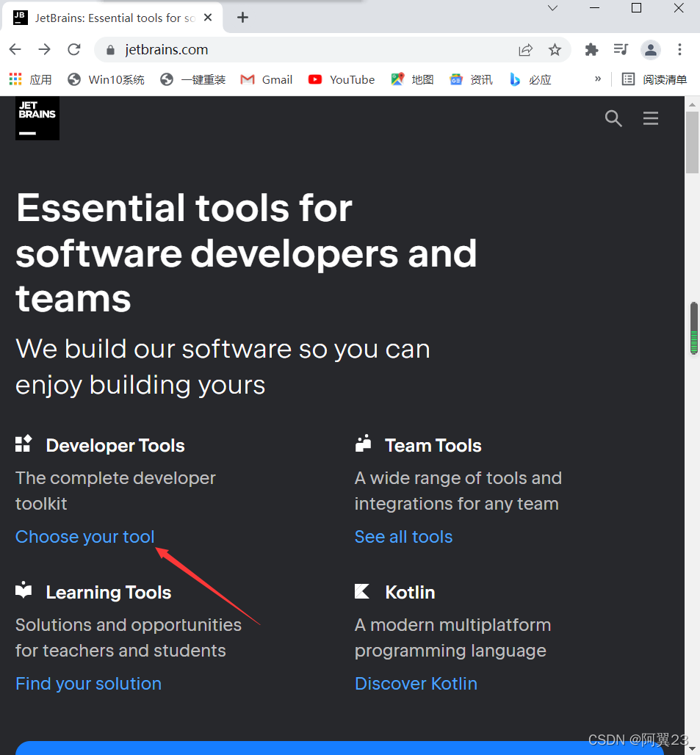Click the lock icon in the address bar
This screenshot has width=700, height=755.
click(x=110, y=50)
